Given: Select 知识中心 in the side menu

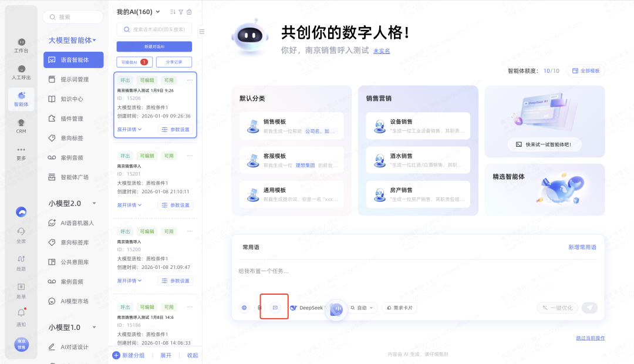Looking at the screenshot, I should tap(72, 99).
